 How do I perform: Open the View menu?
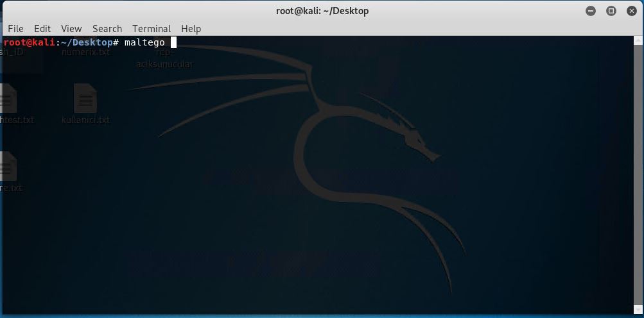(71, 29)
